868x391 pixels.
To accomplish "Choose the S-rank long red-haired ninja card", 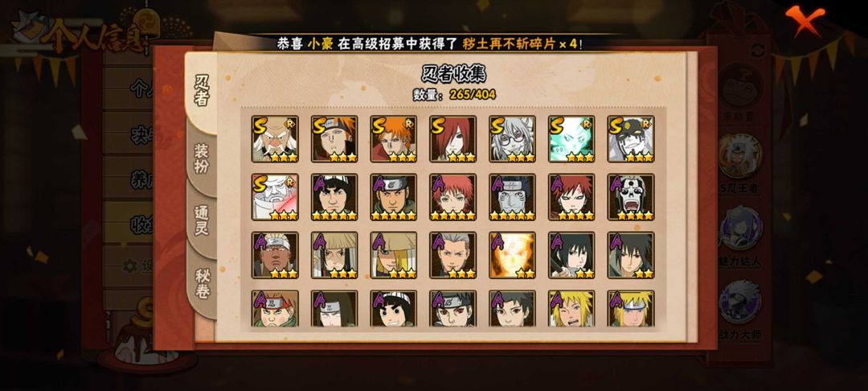I will pyautogui.click(x=452, y=139).
